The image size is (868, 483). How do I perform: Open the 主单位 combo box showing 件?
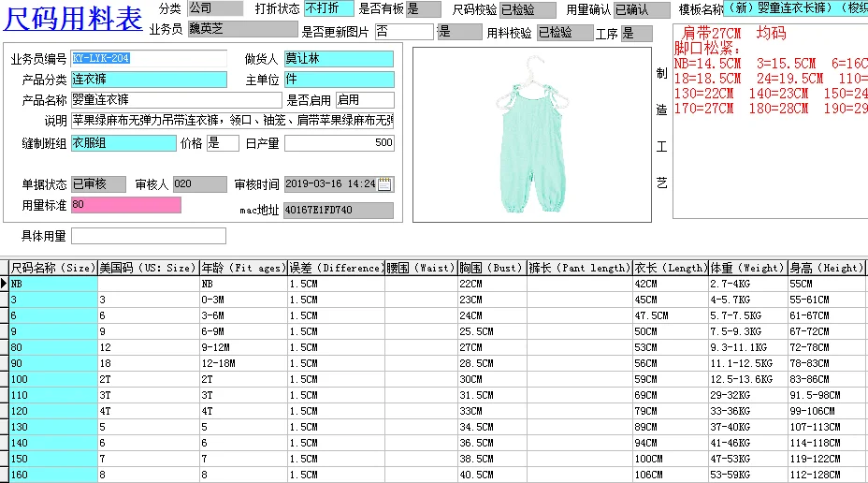[340, 80]
